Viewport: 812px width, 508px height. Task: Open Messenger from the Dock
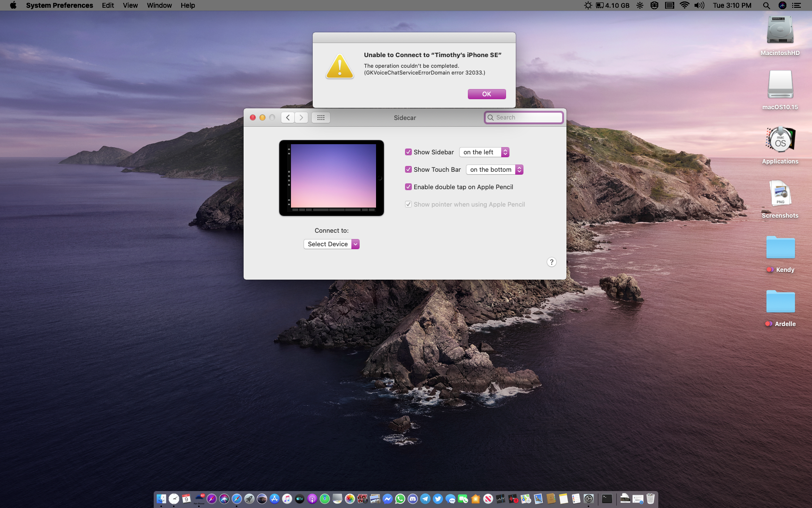point(388,499)
